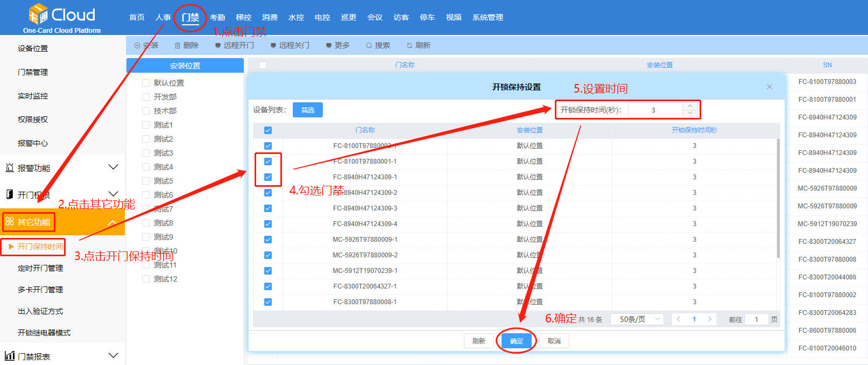Image resolution: width=868 pixels, height=365 pixels.
Task: Increase unlock hold time with up stepper
Action: coord(690,106)
